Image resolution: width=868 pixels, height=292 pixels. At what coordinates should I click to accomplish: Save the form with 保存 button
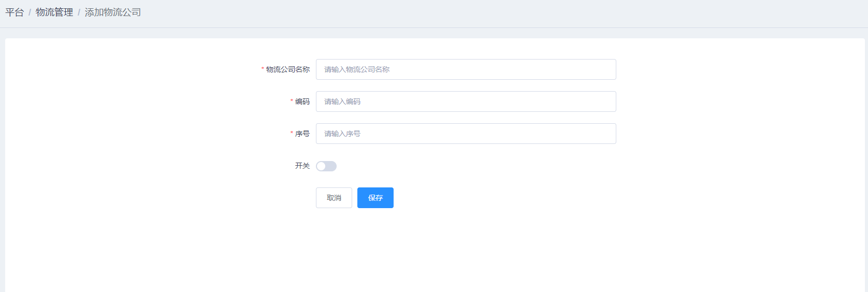tap(375, 198)
